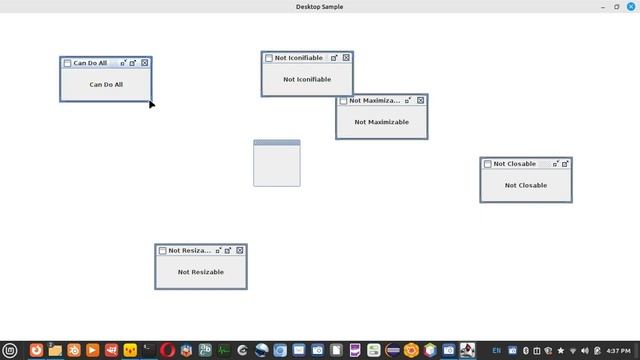Open the volume speaker tray icon
640x360 pixels.
(x=585, y=351)
